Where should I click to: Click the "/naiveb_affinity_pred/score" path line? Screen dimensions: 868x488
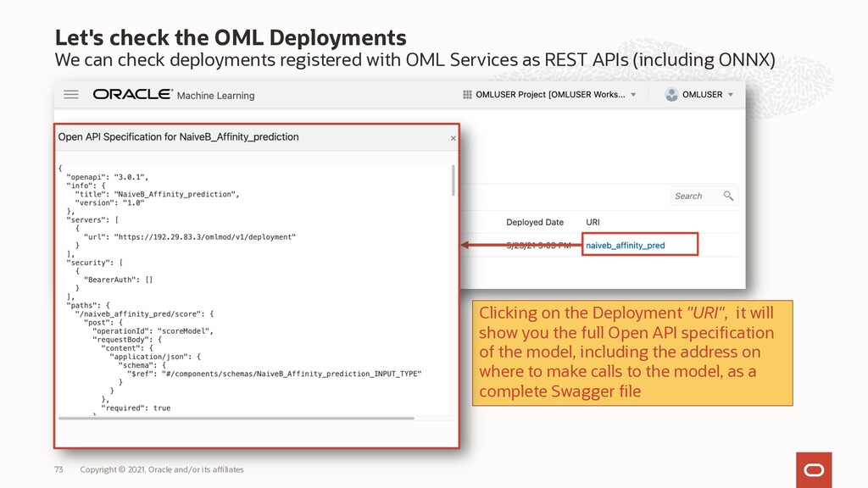(x=144, y=313)
